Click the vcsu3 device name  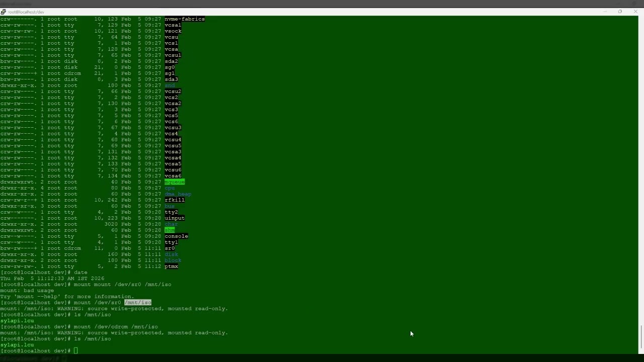(x=173, y=128)
